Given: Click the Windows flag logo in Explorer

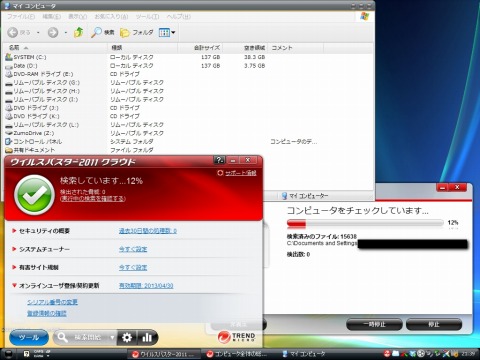Looking at the screenshot, I should tap(365, 16).
